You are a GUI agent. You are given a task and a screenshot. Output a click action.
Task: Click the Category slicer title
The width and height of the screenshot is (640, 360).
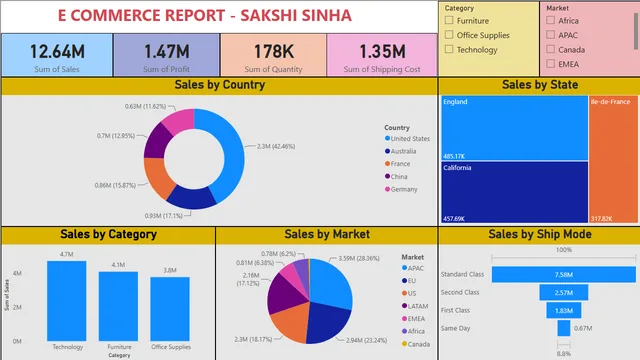(459, 8)
